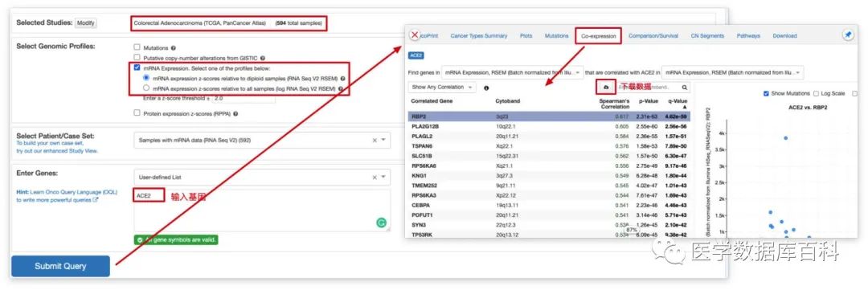Open help icon beside all samples z-scores option
This screenshot has height=290, width=868.
click(341, 88)
